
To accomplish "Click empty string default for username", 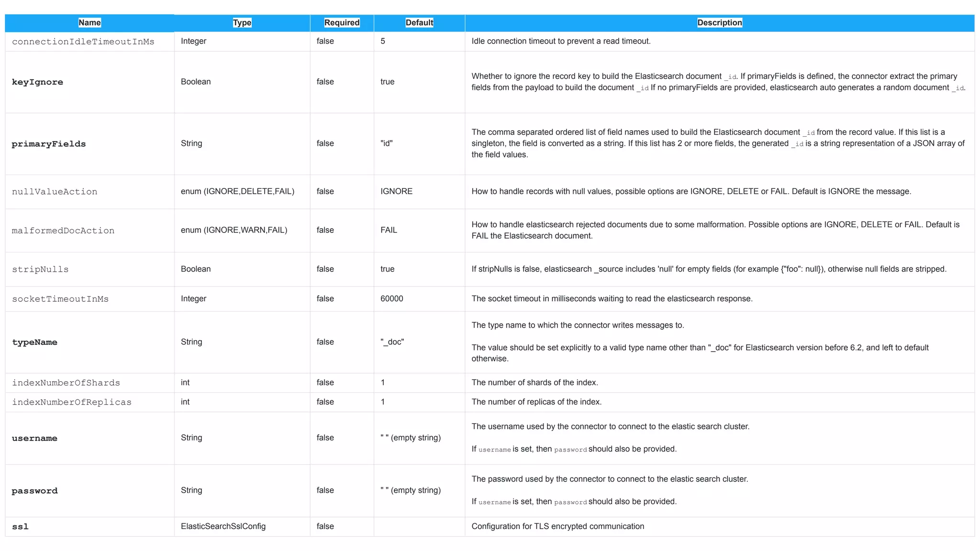I will (411, 438).
